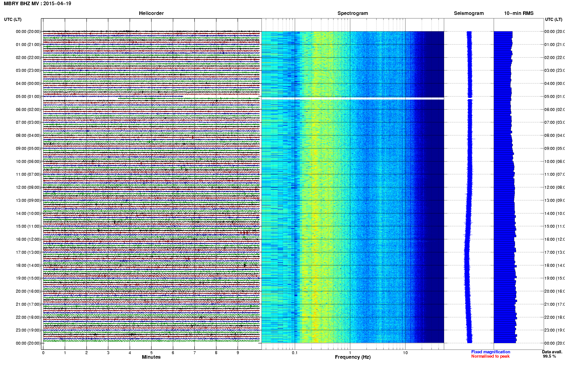Click the right axis 12:00 time label
This screenshot has width=588, height=368.
(555, 187)
